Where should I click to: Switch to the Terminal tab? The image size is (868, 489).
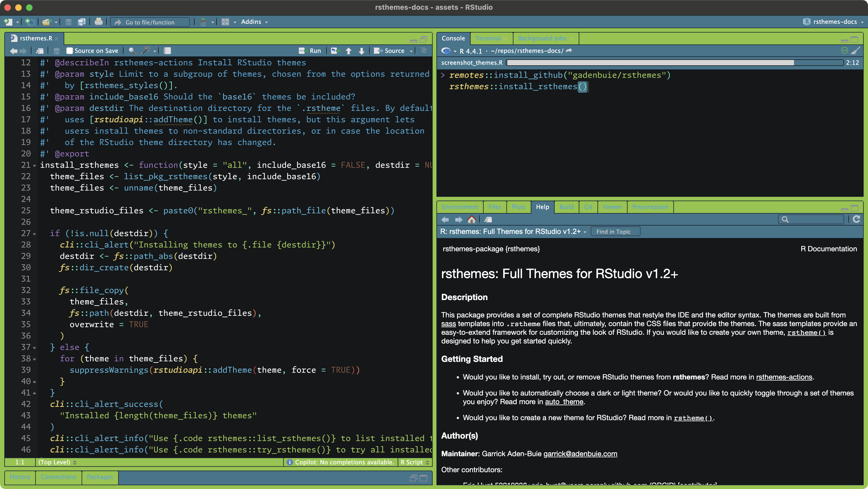[x=488, y=38]
